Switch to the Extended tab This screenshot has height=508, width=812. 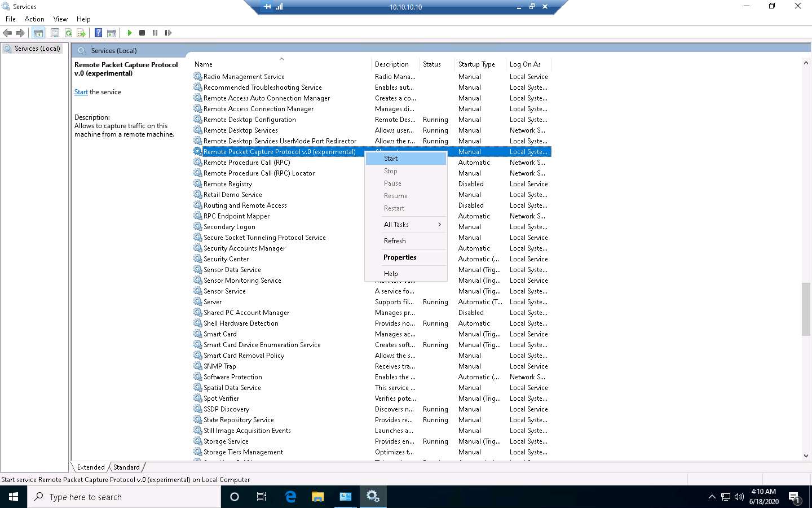91,467
